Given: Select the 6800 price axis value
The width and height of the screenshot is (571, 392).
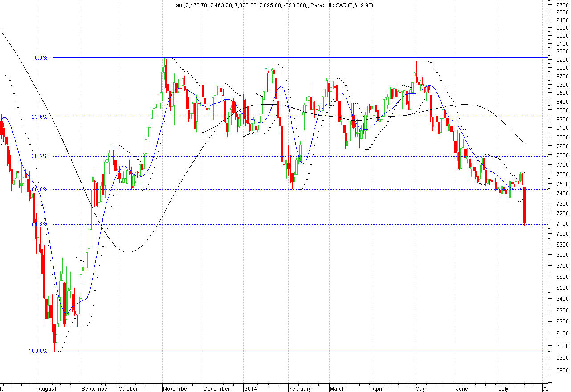Looking at the screenshot, I should tap(562, 255).
